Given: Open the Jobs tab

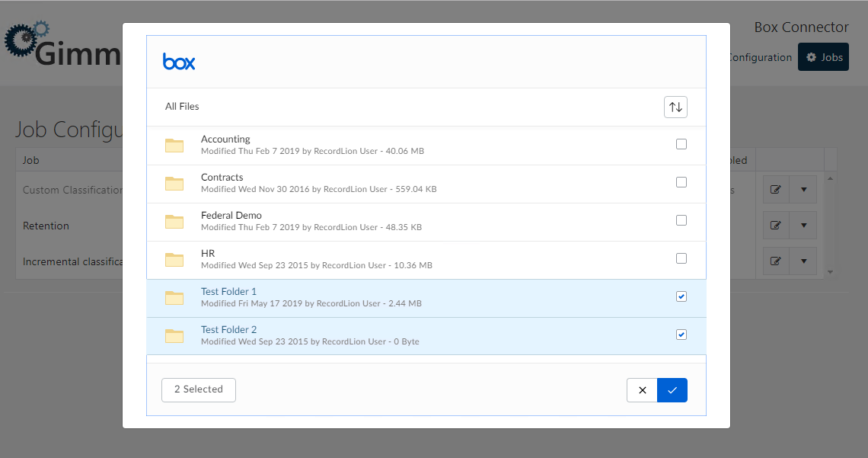Looking at the screenshot, I should [x=824, y=57].
